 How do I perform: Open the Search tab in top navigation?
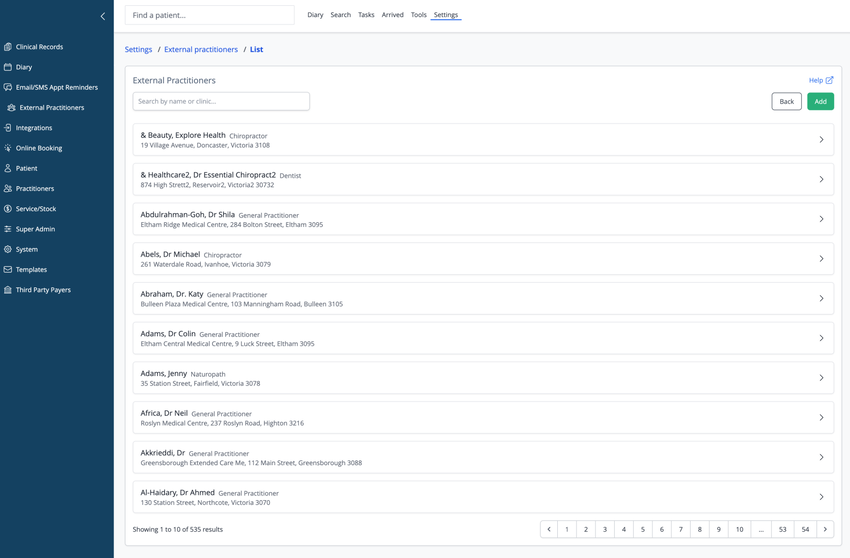coord(340,15)
